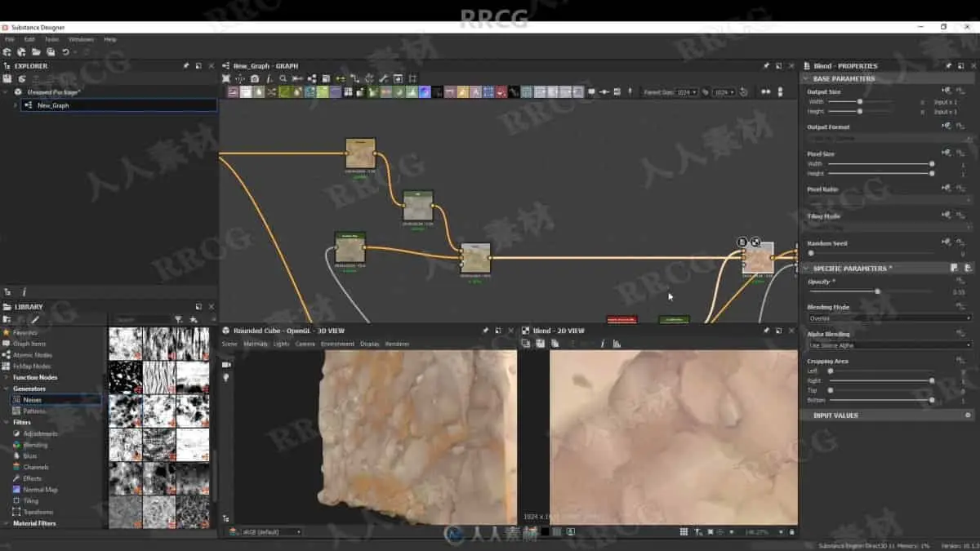Pin the New_Graph graph panel

click(x=766, y=66)
